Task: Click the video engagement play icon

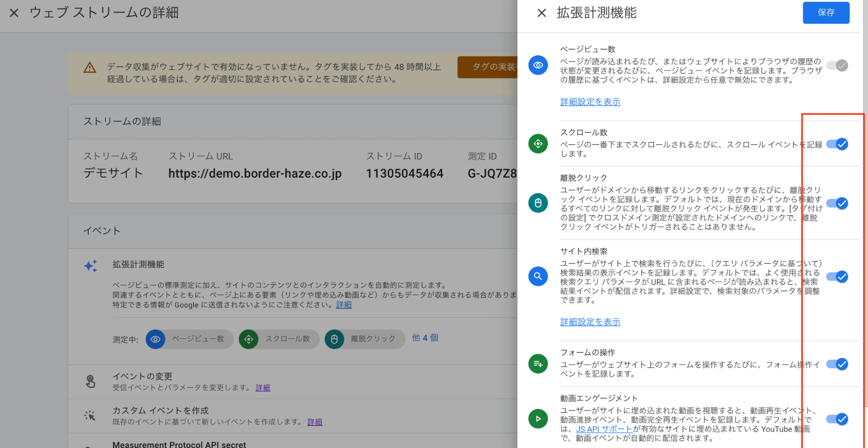Action: coord(538,418)
